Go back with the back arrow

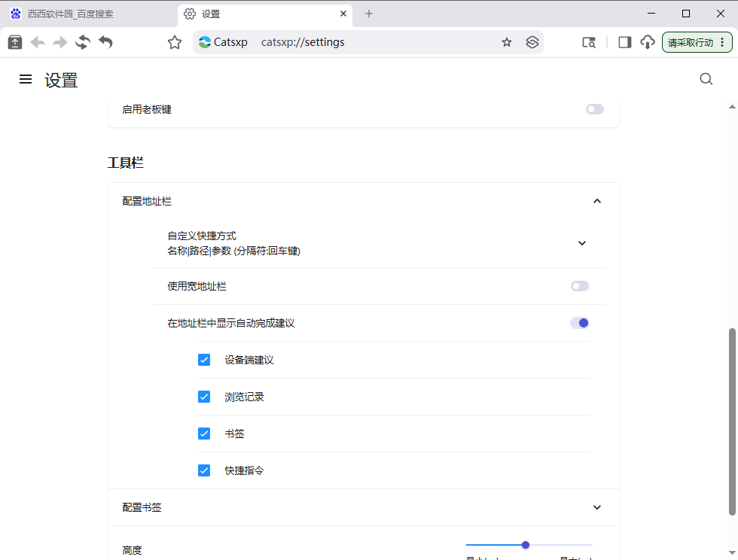[38, 42]
